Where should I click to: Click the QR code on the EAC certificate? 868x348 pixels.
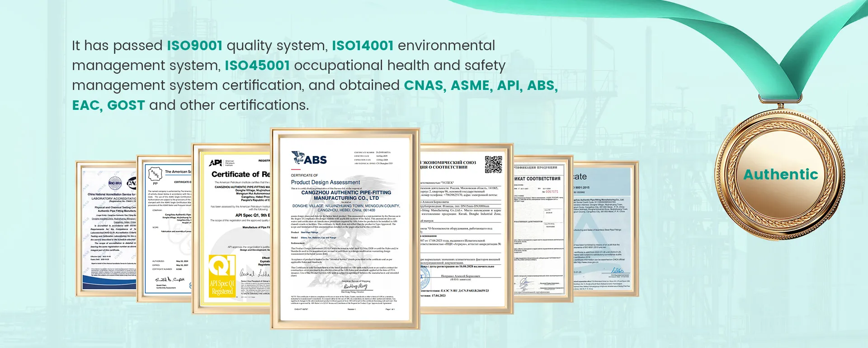point(493,165)
